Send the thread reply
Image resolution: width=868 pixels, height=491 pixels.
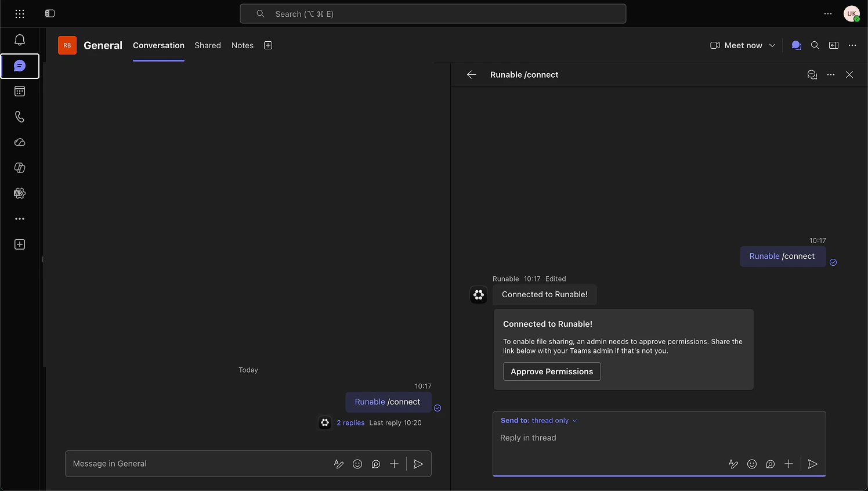pyautogui.click(x=813, y=464)
